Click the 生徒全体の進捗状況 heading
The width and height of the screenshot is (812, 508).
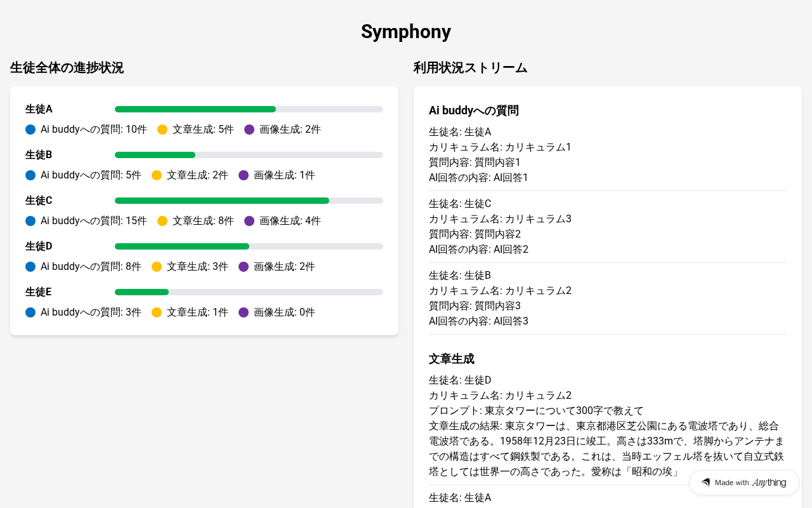[67, 68]
